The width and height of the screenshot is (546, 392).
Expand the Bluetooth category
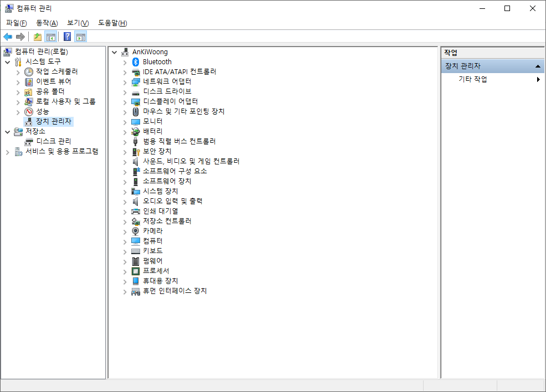click(125, 63)
